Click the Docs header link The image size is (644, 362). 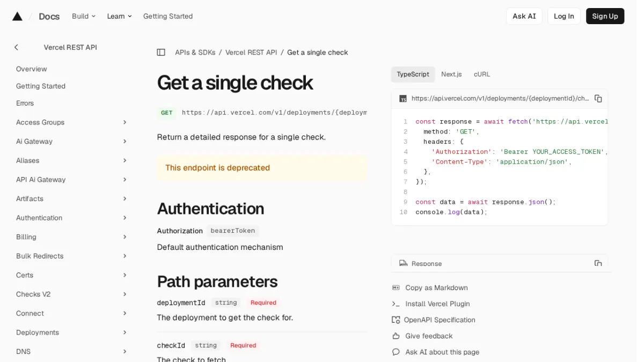[49, 16]
